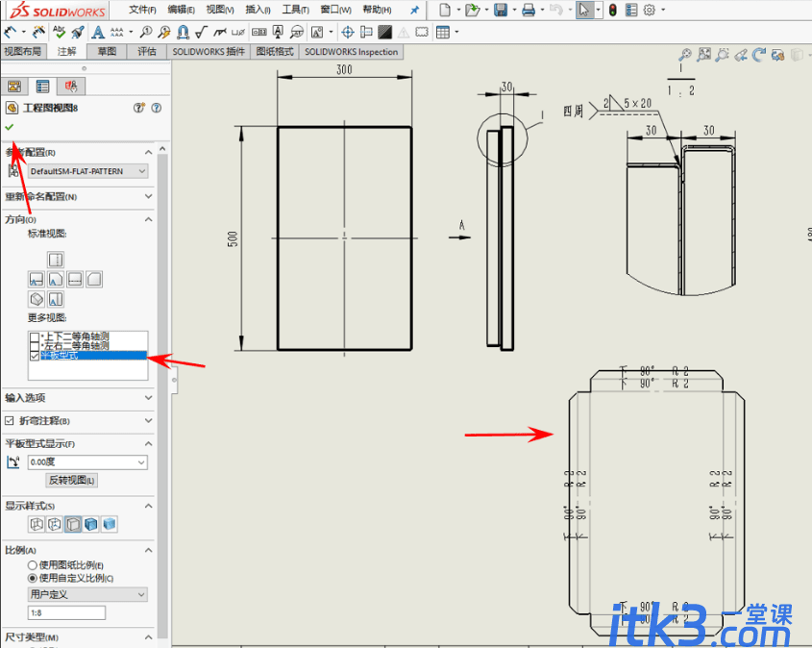Open the 帮助 Help menu

click(x=377, y=10)
